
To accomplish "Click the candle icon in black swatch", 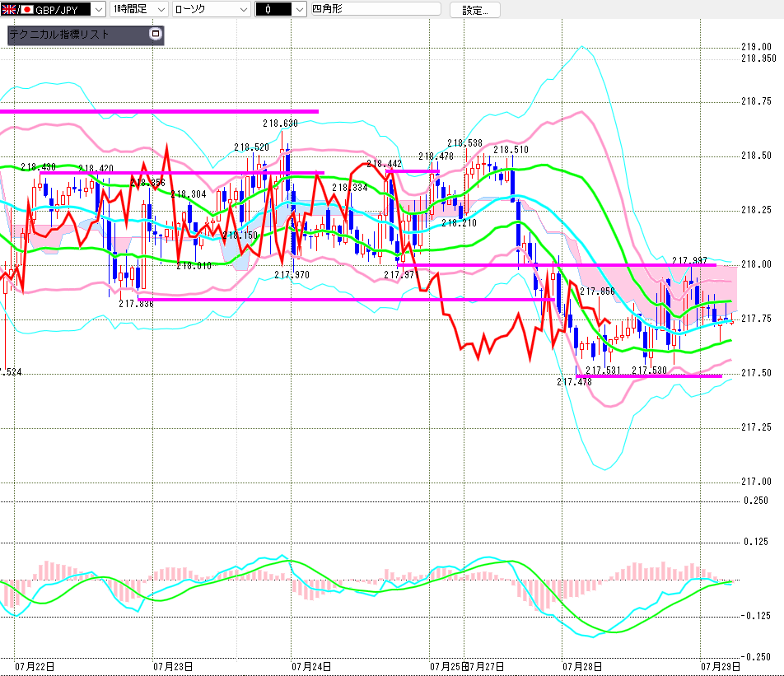I will click(x=268, y=9).
